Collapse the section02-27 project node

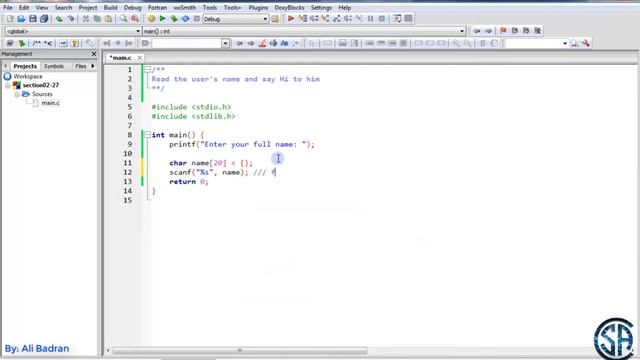coord(7,85)
